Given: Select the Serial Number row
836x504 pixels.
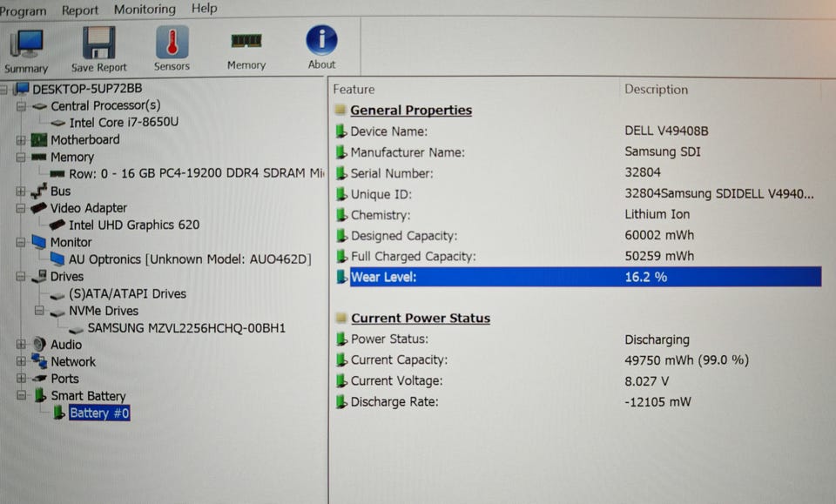Looking at the screenshot, I should pyautogui.click(x=578, y=172).
